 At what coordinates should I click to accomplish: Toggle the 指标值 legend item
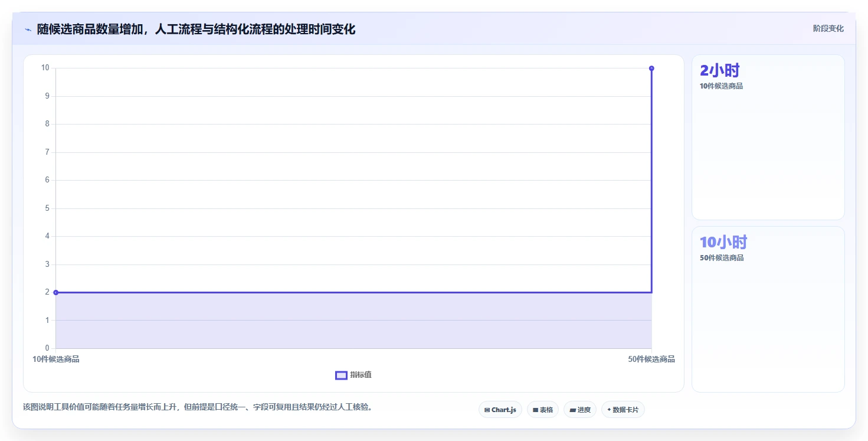[x=353, y=375]
